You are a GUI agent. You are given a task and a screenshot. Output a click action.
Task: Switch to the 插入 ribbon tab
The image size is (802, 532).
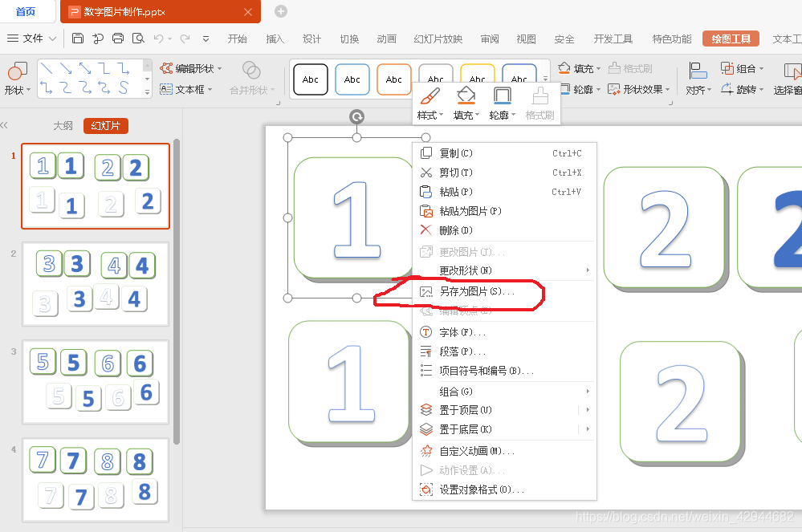[x=274, y=38]
